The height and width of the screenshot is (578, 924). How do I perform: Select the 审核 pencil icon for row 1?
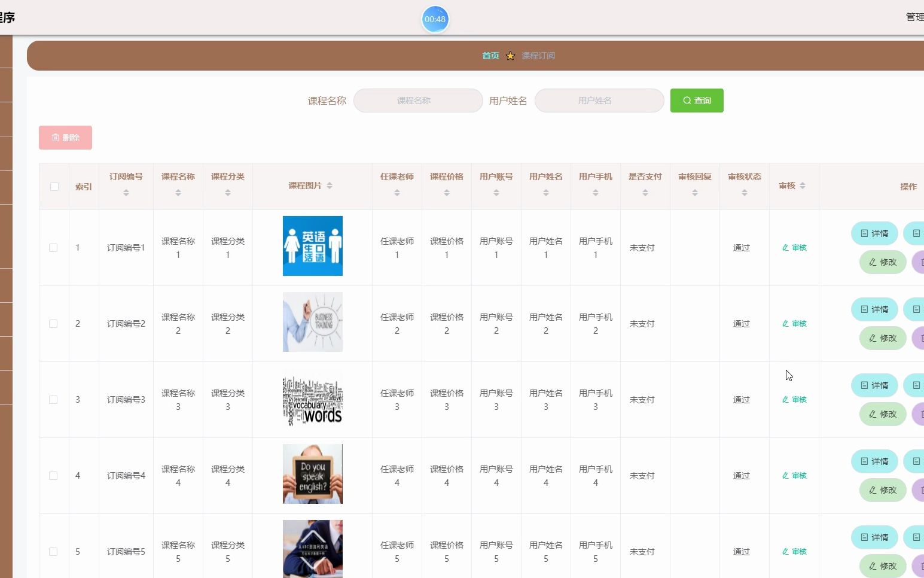(x=786, y=247)
